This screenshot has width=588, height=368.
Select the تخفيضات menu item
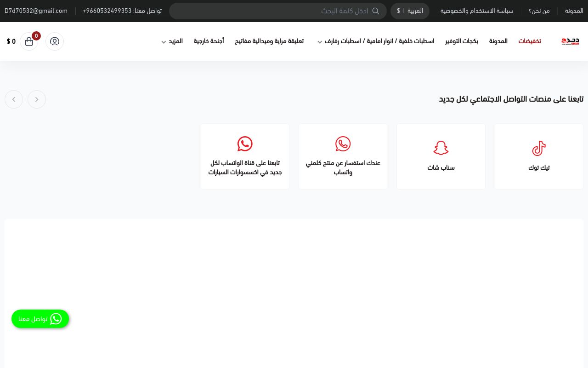pyautogui.click(x=530, y=41)
